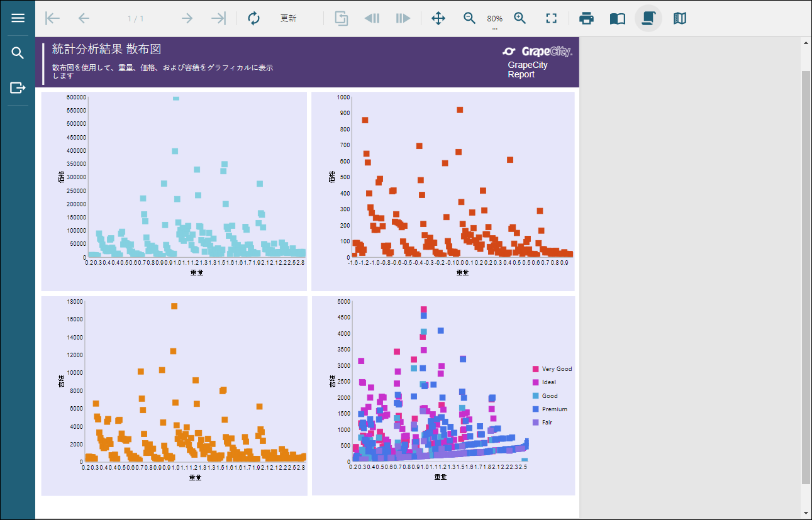Click the 600000 value on blue chart axis
Viewport: 812px width, 520px height.
[x=75, y=97]
